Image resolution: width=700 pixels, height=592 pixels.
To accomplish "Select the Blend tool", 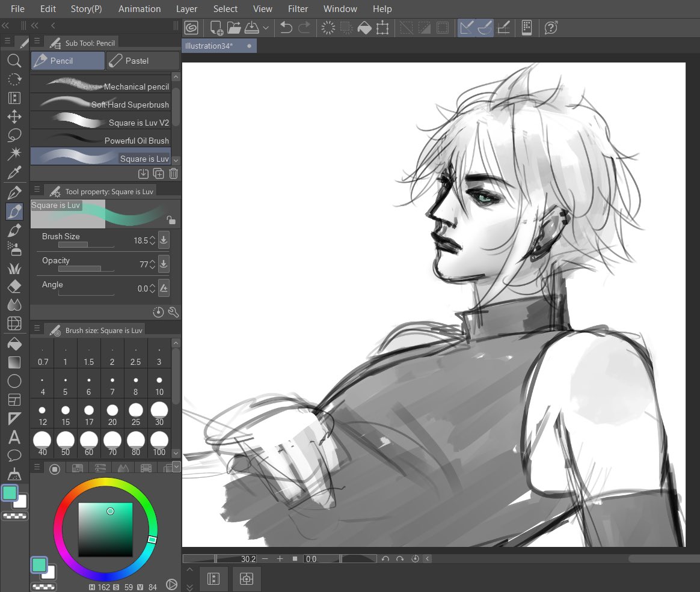I will tap(14, 305).
